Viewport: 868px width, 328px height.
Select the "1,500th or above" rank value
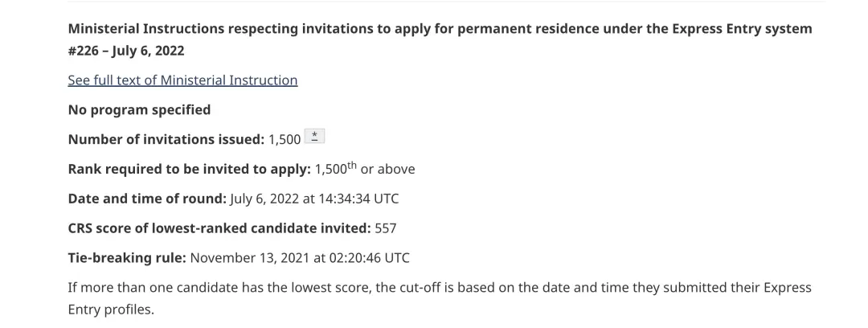click(x=365, y=169)
